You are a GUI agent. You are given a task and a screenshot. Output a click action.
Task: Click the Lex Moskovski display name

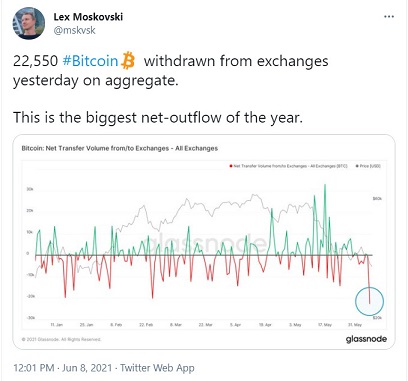[88, 17]
